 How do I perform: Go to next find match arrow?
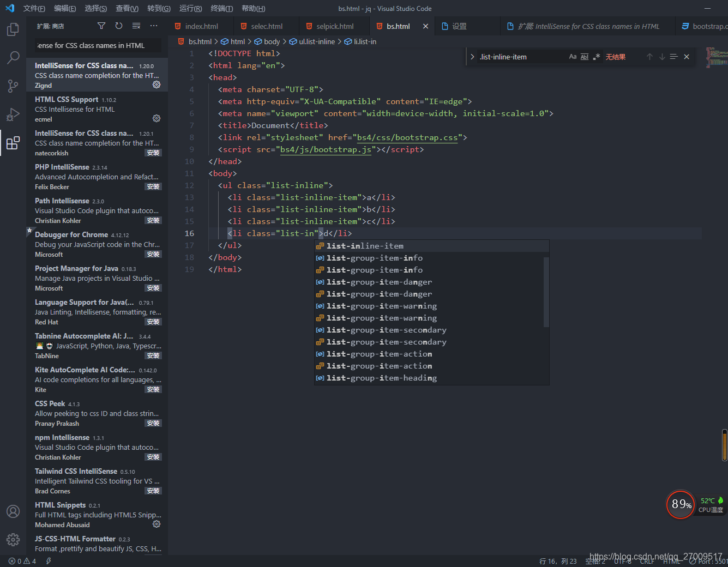(662, 57)
